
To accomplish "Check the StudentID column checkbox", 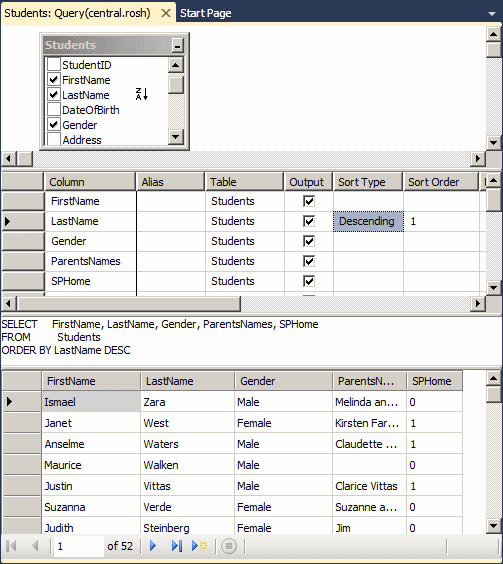I will click(54, 65).
